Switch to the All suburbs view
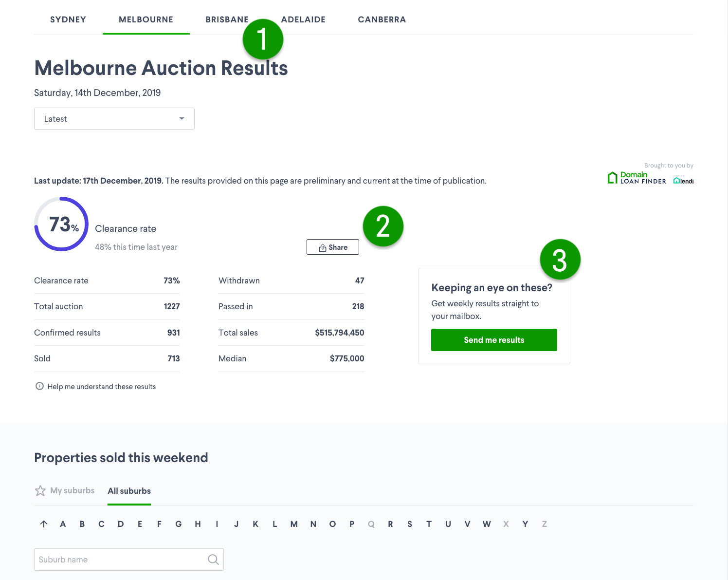This screenshot has width=728, height=580. 129,491
